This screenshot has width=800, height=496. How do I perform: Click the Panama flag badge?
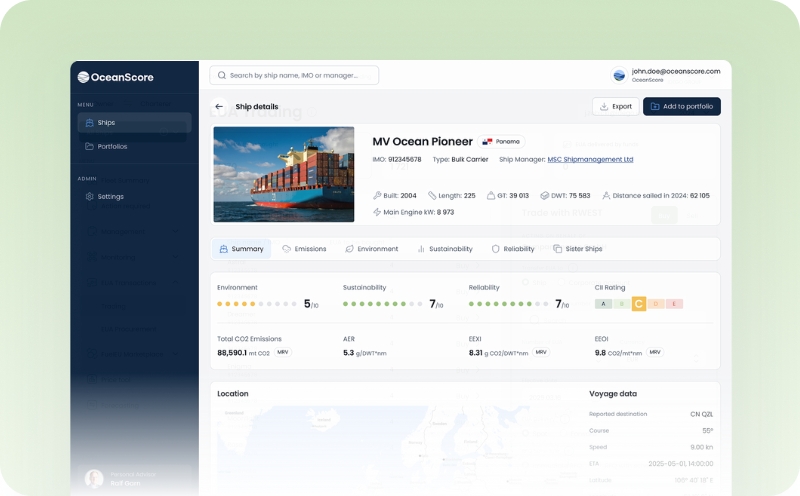[x=501, y=142]
